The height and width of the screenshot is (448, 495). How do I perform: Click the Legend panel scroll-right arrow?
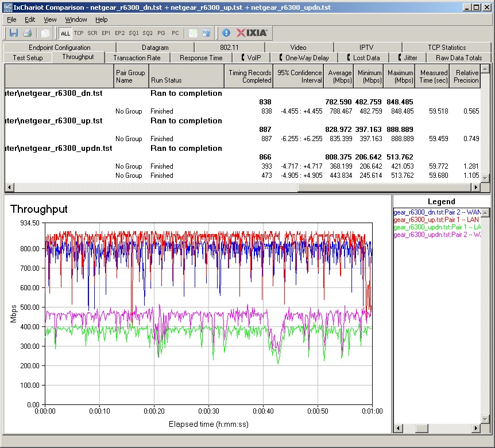tap(476, 428)
